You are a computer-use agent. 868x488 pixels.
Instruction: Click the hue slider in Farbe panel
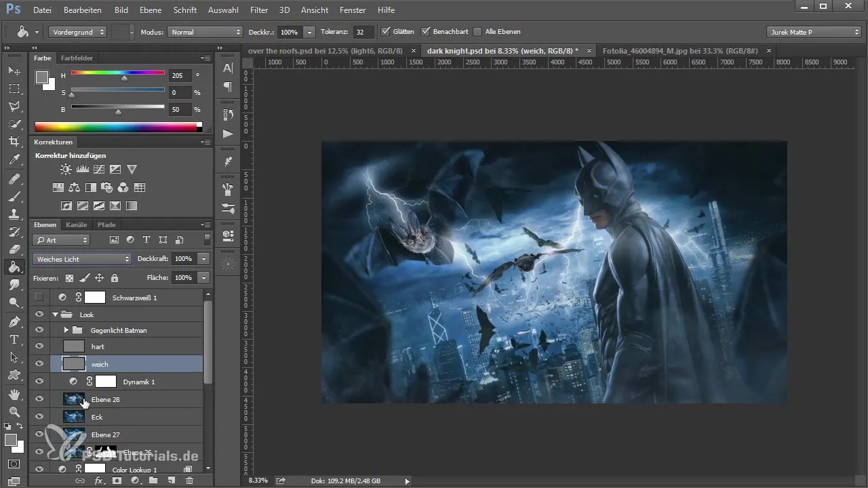118,73
